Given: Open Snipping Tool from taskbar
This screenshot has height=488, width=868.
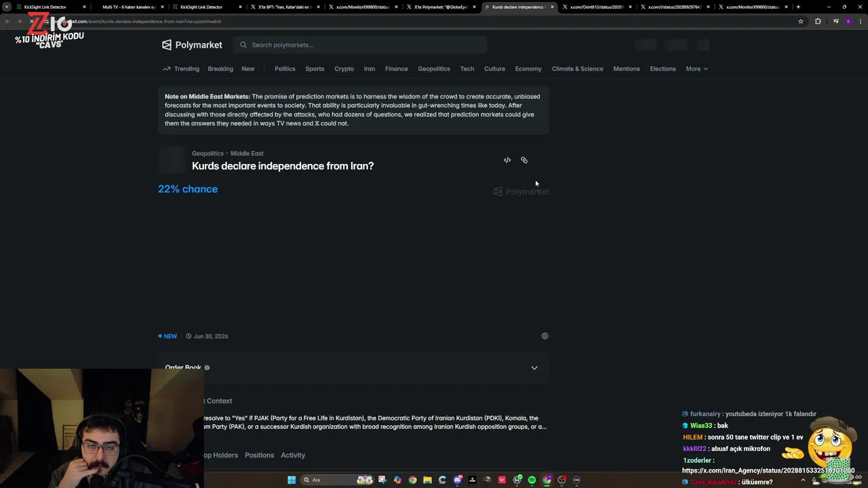Looking at the screenshot, I should (x=382, y=480).
